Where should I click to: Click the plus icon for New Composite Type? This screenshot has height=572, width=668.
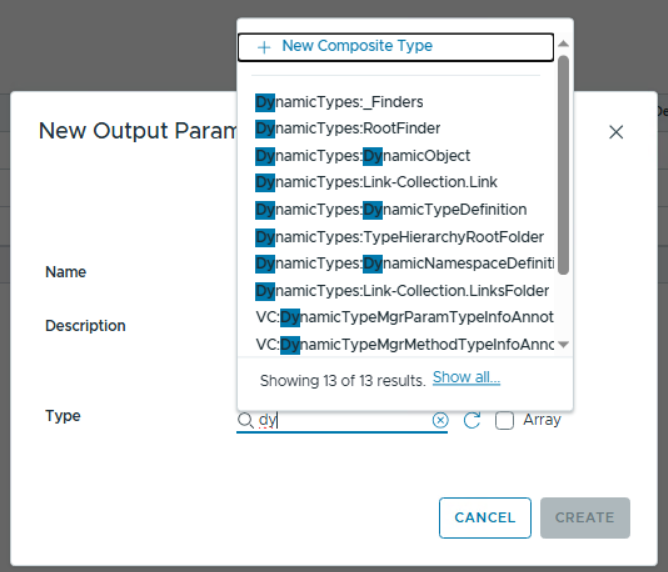[x=264, y=47]
